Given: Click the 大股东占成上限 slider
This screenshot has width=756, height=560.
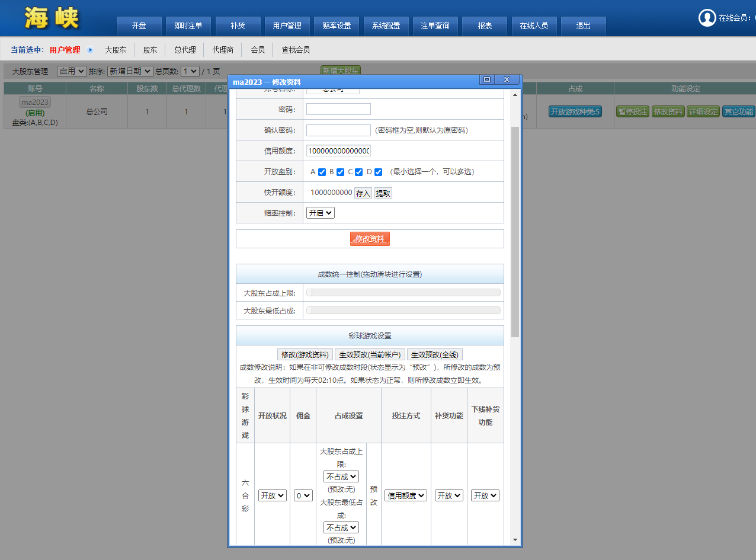Looking at the screenshot, I should [x=403, y=293].
